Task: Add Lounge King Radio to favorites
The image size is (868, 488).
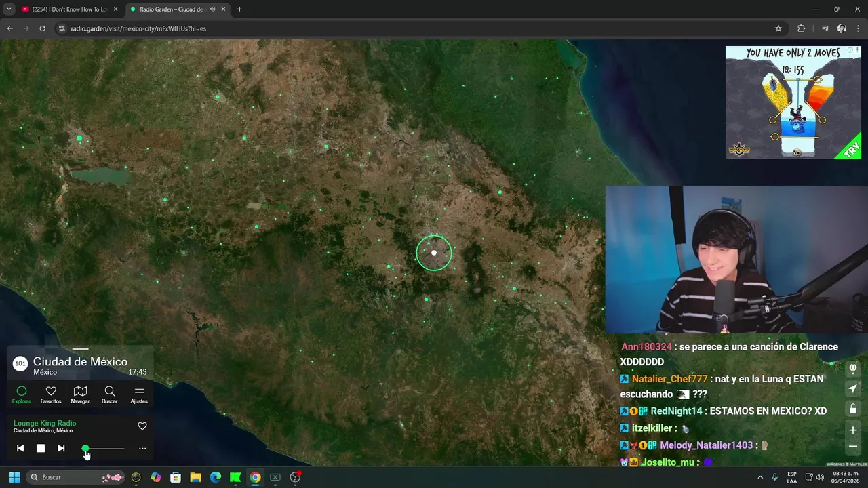Action: (x=142, y=426)
